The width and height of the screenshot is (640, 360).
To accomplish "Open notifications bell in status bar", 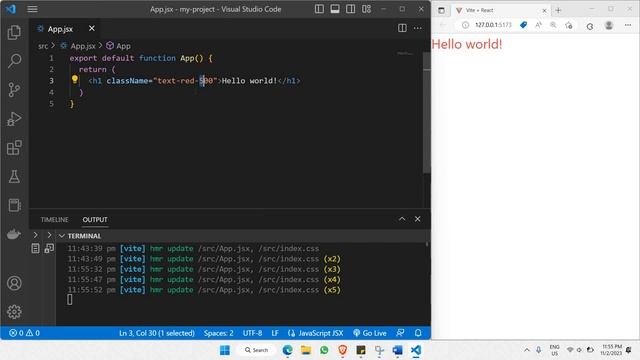I will pos(418,333).
